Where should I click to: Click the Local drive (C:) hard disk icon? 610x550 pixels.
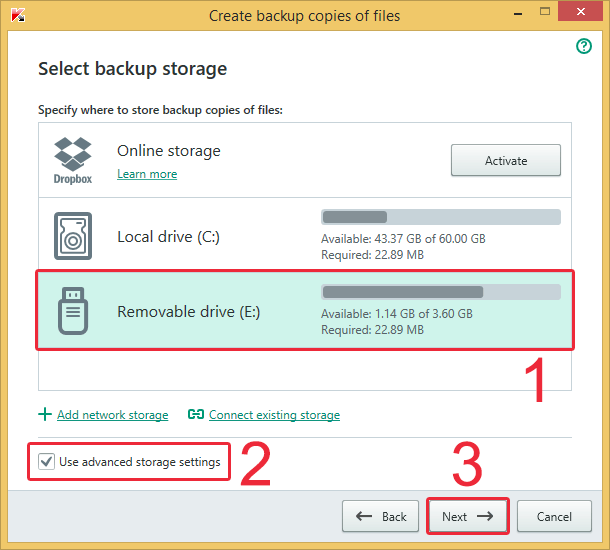(x=73, y=236)
